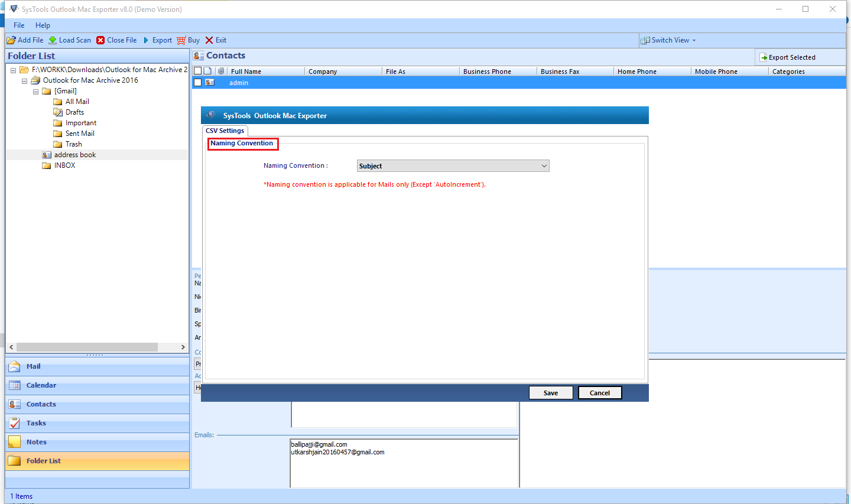Open the Help menu
The height and width of the screenshot is (504, 851).
coord(43,25)
